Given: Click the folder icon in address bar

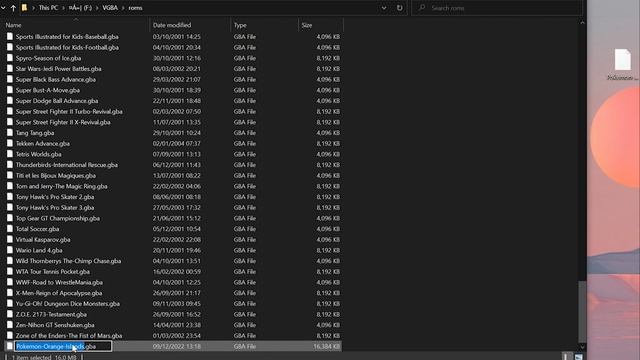Looking at the screenshot, I should (x=24, y=8).
